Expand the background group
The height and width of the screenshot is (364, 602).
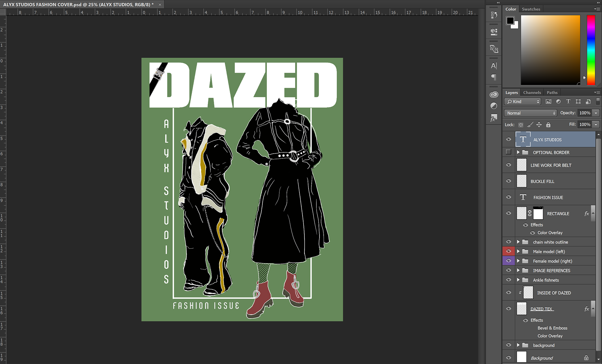pyautogui.click(x=518, y=345)
